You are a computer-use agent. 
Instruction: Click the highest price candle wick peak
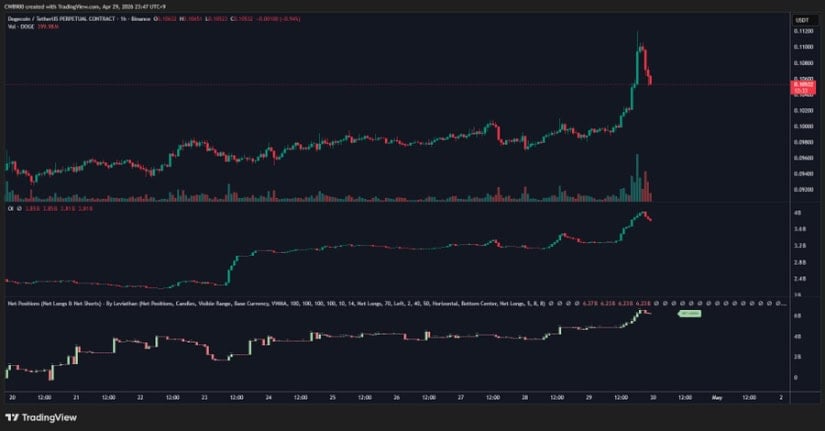637,33
